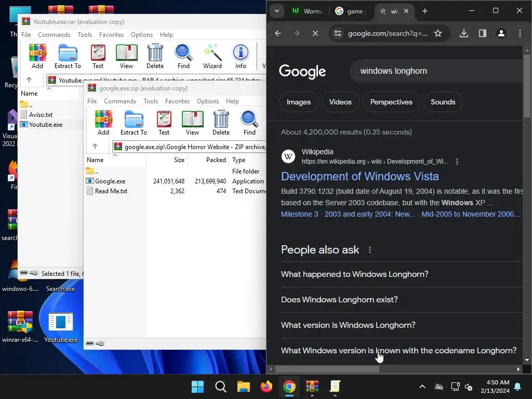The width and height of the screenshot is (532, 399).
Task: Bookmark this page with the star icon
Action: point(438,33)
